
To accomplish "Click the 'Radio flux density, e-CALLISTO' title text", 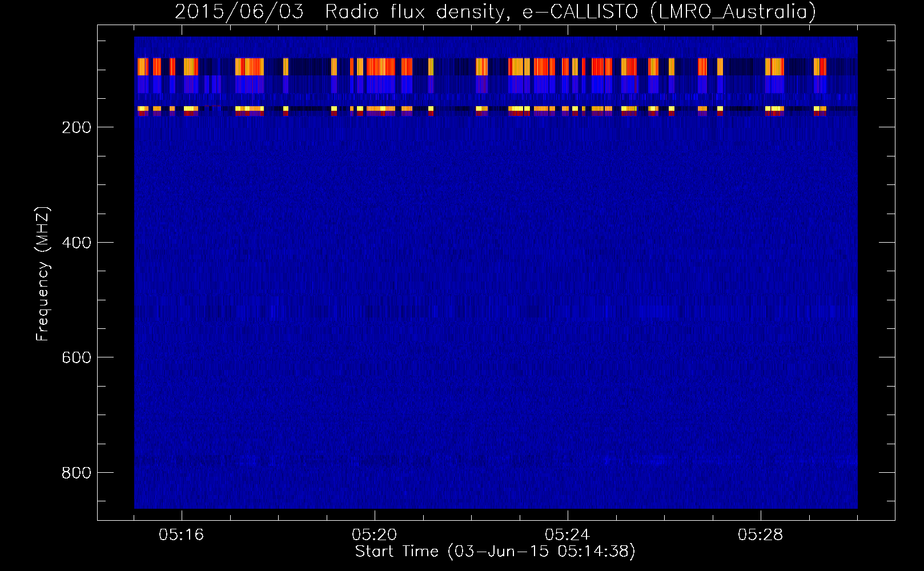I will pos(481,11).
